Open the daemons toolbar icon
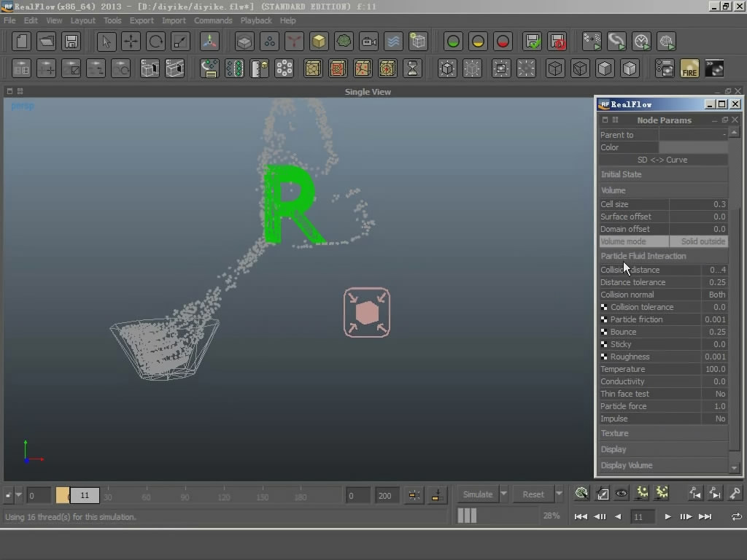The width and height of the screenshot is (747, 560). pos(294,42)
